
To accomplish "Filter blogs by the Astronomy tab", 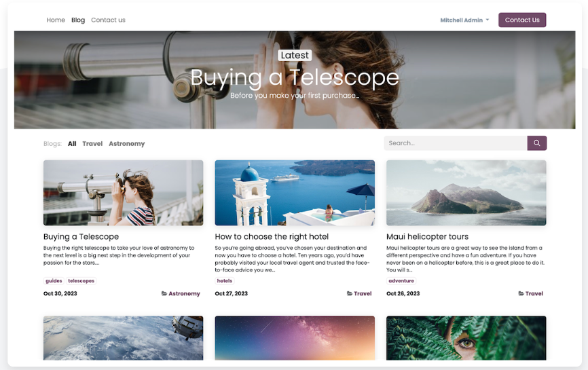I will 127,143.
